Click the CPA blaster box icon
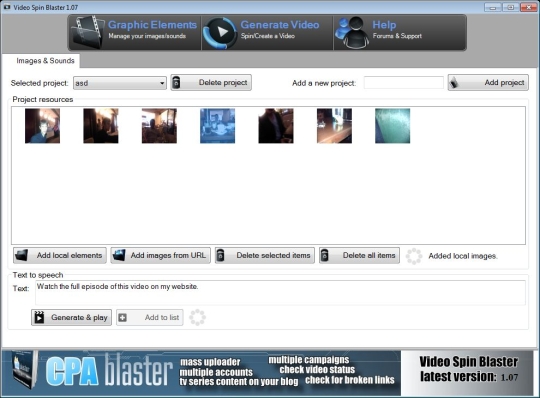This screenshot has width=540, height=398. (x=24, y=370)
